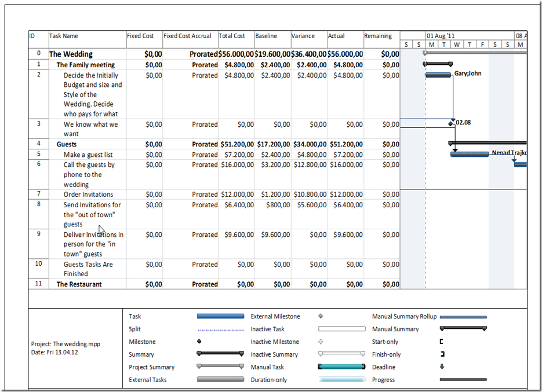Select the Order Invitations task row
Image resolution: width=542 pixels, height=392 pixels.
[88, 195]
